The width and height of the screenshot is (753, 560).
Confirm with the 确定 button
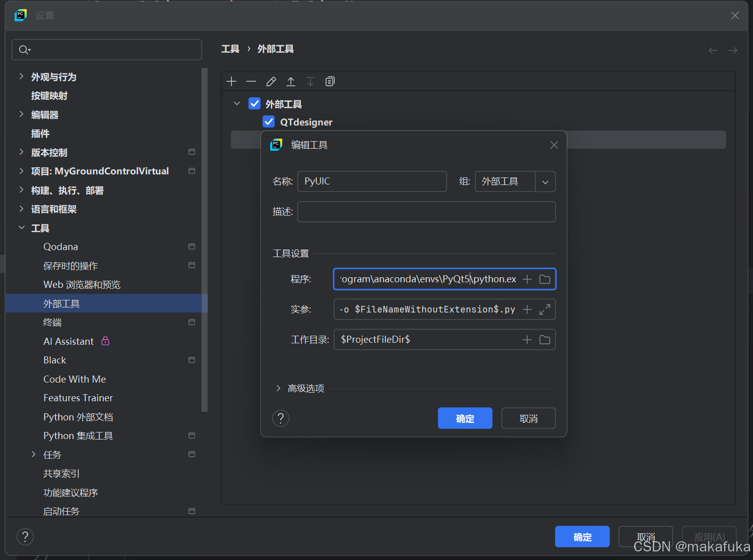click(465, 418)
